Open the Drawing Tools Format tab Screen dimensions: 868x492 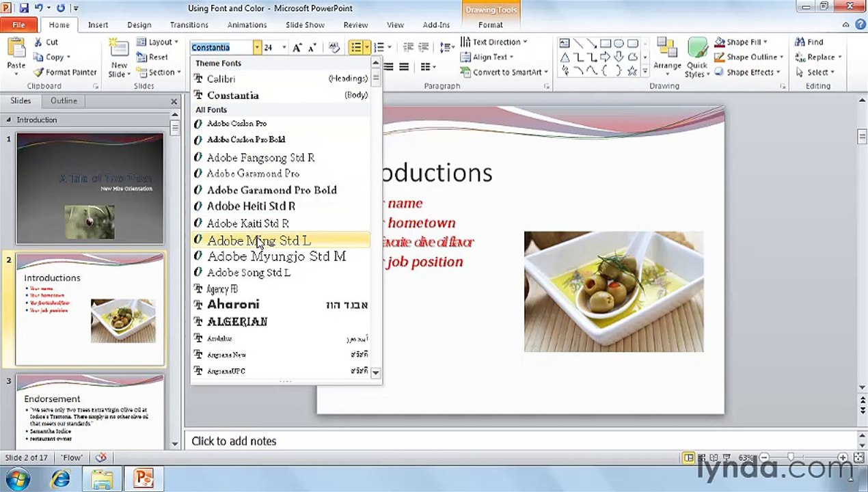490,25
